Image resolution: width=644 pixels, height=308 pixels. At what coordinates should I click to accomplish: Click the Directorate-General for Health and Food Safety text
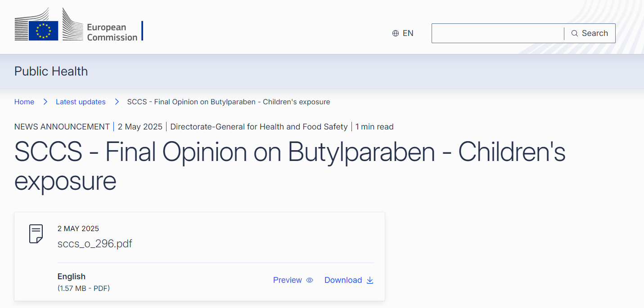coord(259,127)
